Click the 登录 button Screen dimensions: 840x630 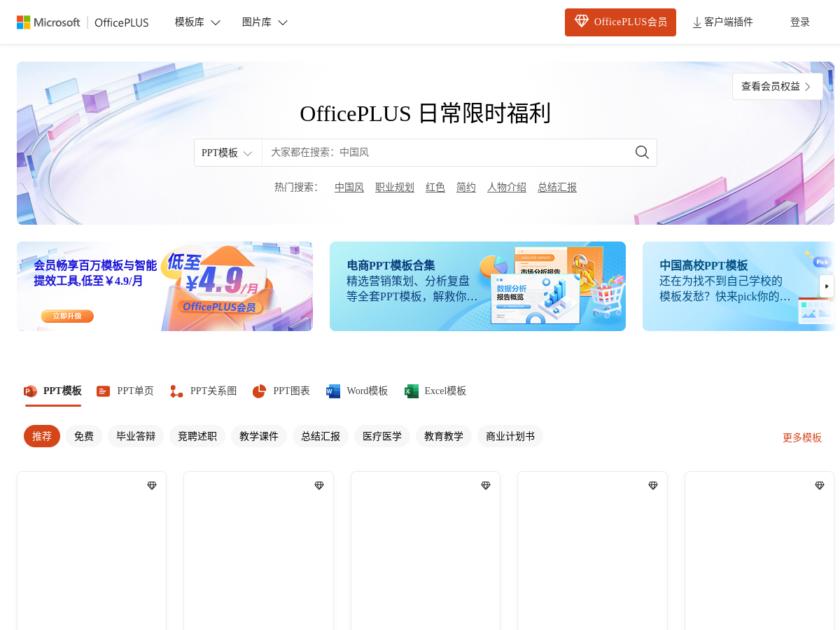pos(800,22)
